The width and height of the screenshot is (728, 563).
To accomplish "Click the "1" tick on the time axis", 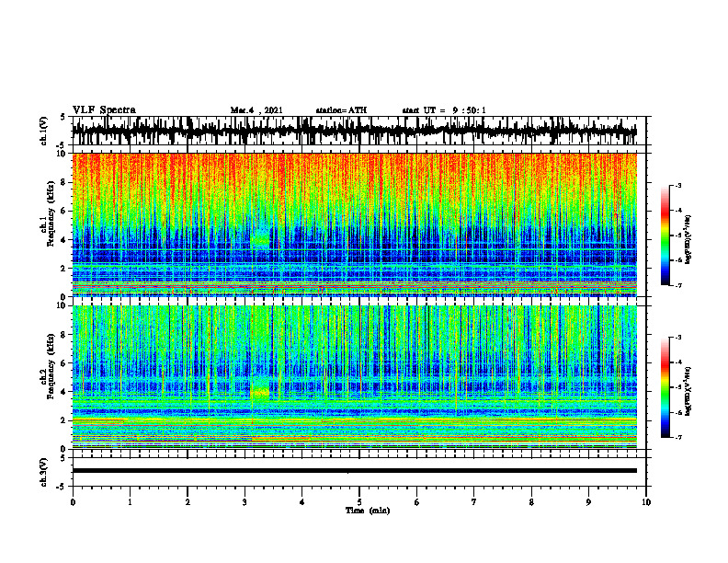I will click(130, 502).
